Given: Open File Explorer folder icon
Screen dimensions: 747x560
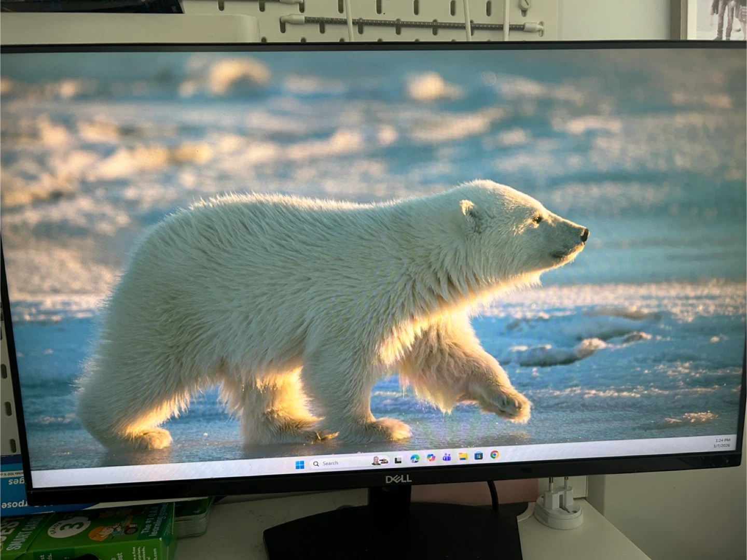Looking at the screenshot, I should click(x=463, y=456).
